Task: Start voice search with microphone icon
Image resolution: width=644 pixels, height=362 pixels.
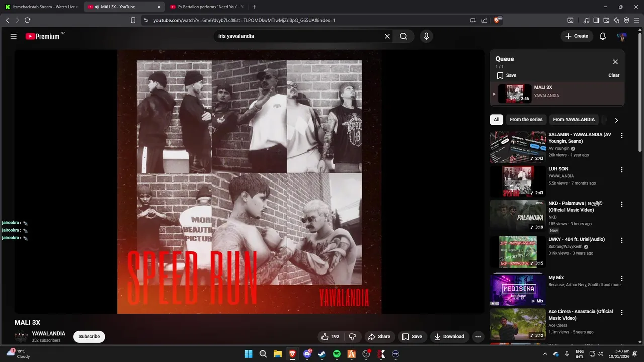Action: [x=426, y=36]
